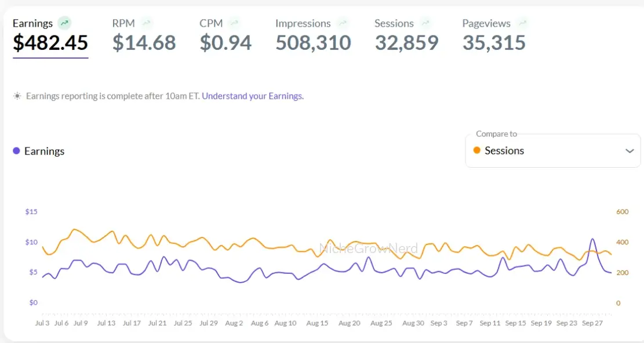Click the CPM trend arrow icon
Screen dimensions: 644x343
234,24
